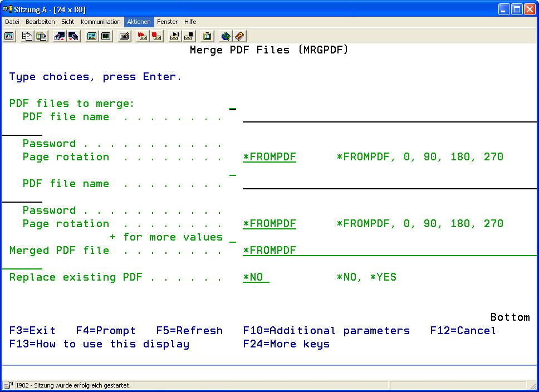Open the globe support icon in toolbar
This screenshot has width=539, height=392.
[226, 36]
